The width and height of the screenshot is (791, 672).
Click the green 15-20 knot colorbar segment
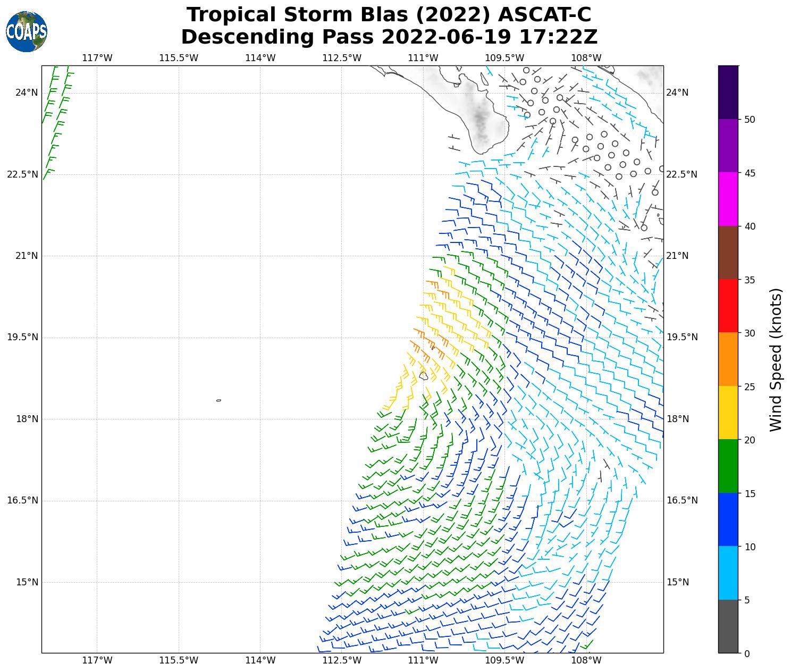728,466
